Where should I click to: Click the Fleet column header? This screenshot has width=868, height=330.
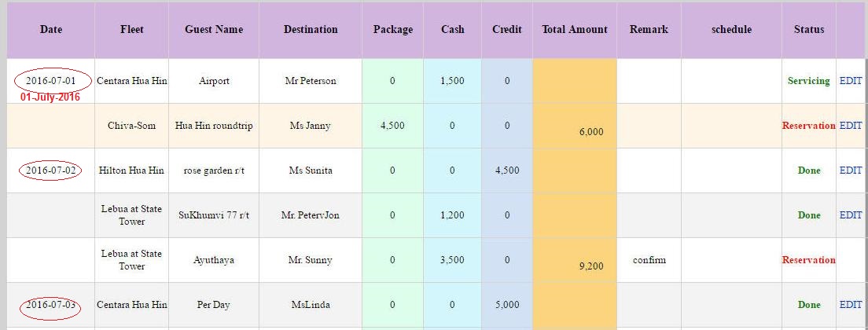[x=132, y=30]
